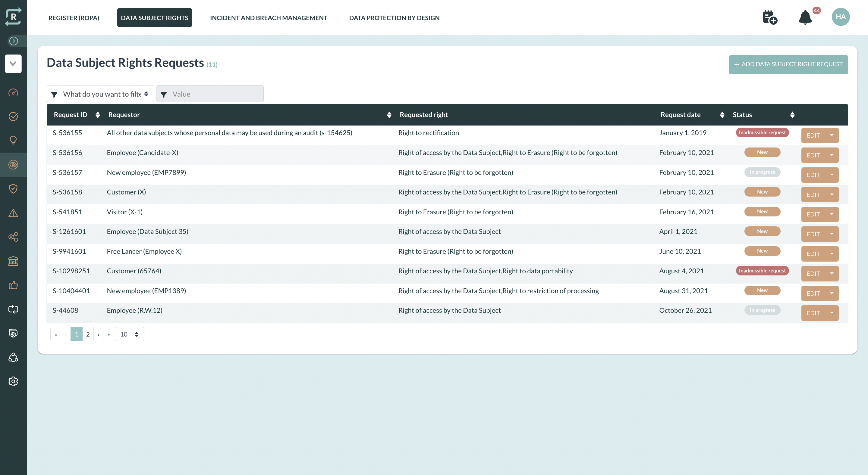Open the dashboard speedometer icon in sidebar

(13, 93)
